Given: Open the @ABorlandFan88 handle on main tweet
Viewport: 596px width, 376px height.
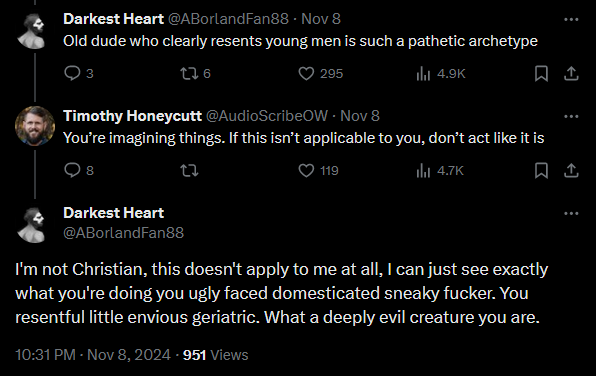Looking at the screenshot, I should pyautogui.click(x=124, y=233).
